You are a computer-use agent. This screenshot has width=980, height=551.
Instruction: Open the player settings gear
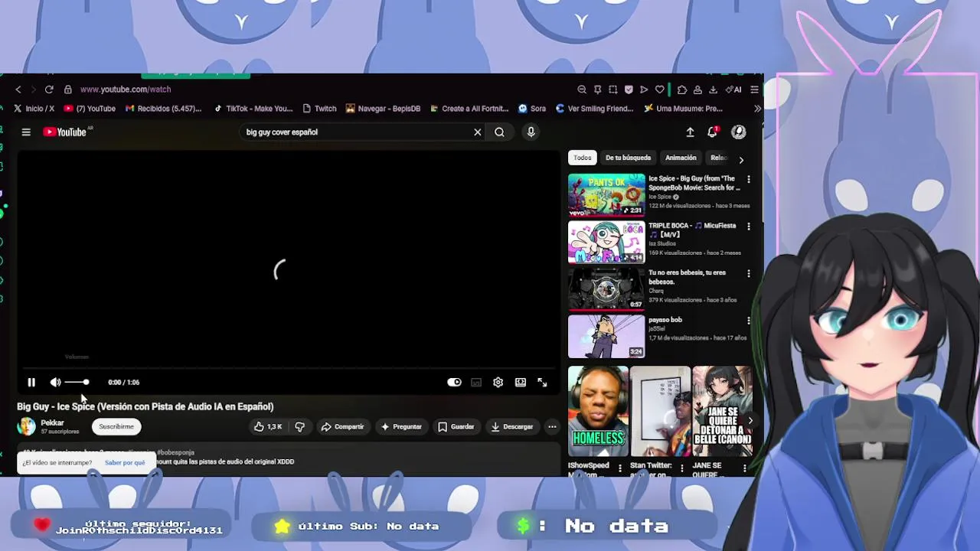498,382
